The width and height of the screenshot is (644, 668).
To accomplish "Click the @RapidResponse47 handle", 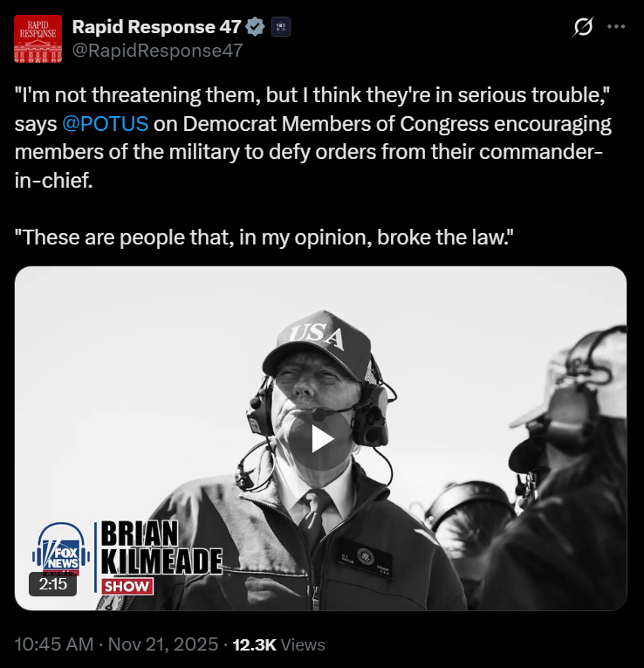I will [157, 51].
